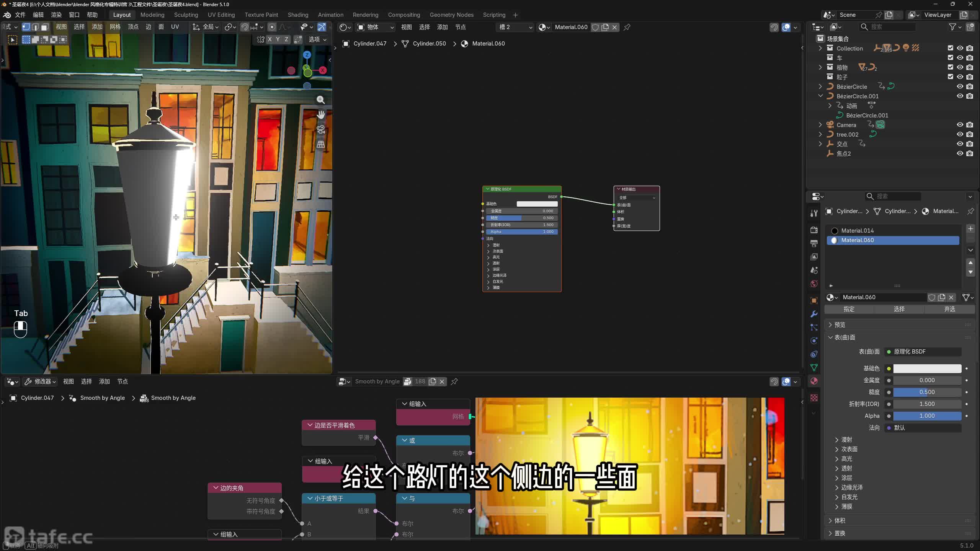This screenshot has width=980, height=551.
Task: Open the Render properties tab icon
Action: tap(814, 230)
